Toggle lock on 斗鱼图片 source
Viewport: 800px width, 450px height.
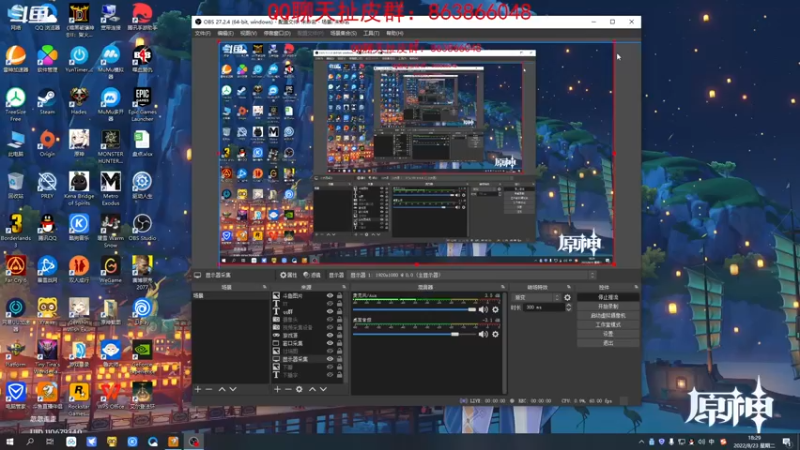339,295
